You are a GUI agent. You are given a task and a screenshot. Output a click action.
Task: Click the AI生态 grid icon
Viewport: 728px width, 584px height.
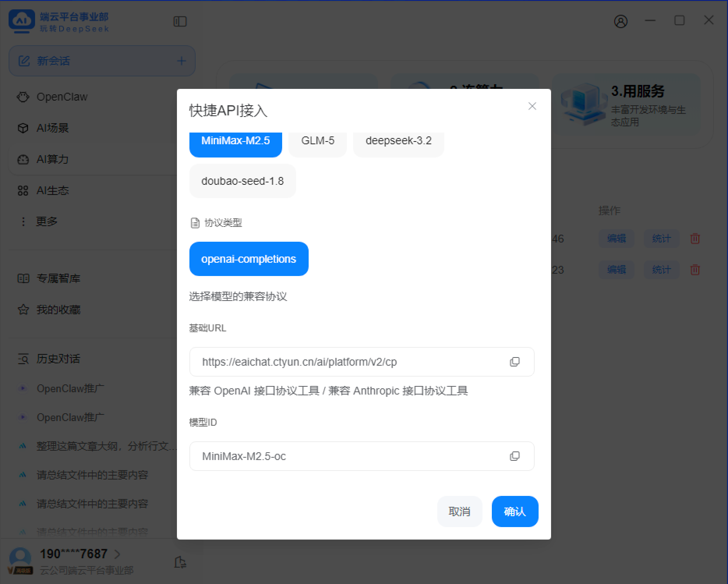click(x=23, y=190)
